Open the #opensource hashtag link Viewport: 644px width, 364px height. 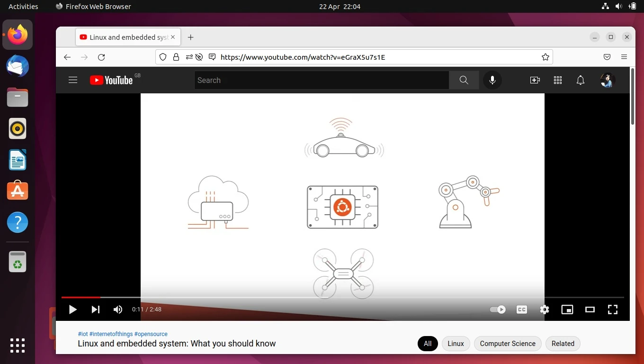point(151,334)
